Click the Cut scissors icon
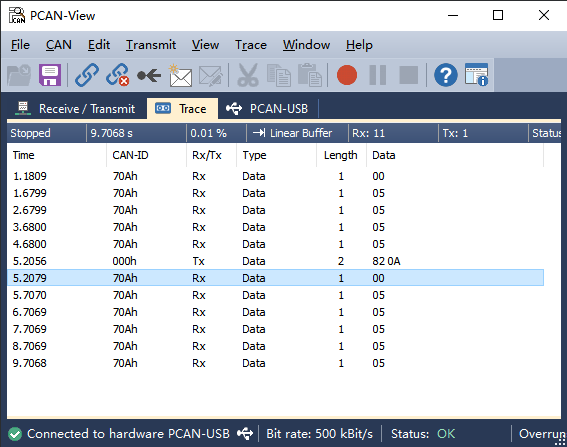 point(248,75)
